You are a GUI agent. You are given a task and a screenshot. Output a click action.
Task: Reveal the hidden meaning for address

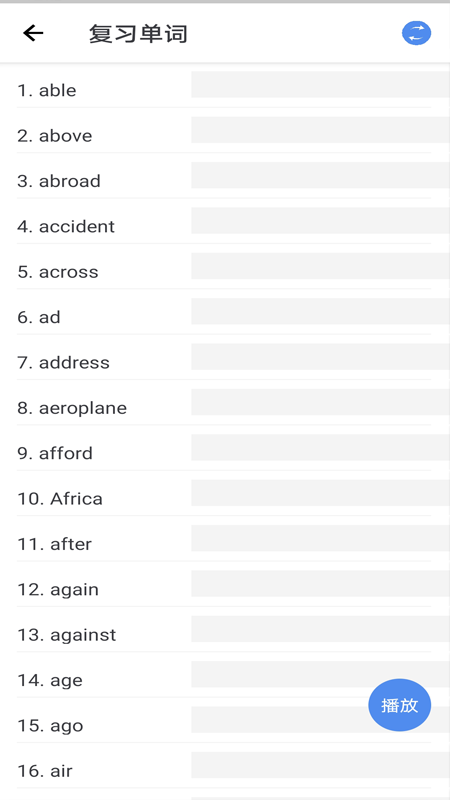(x=320, y=357)
